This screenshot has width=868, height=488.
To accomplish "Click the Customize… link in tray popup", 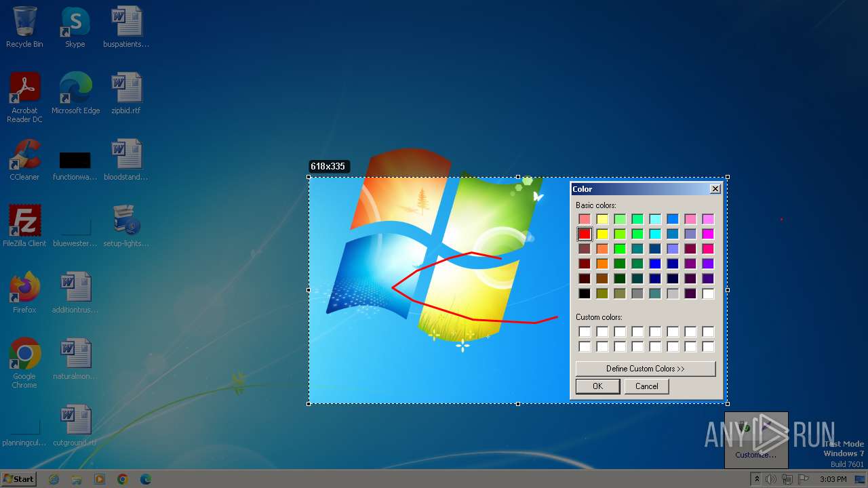I will click(755, 455).
